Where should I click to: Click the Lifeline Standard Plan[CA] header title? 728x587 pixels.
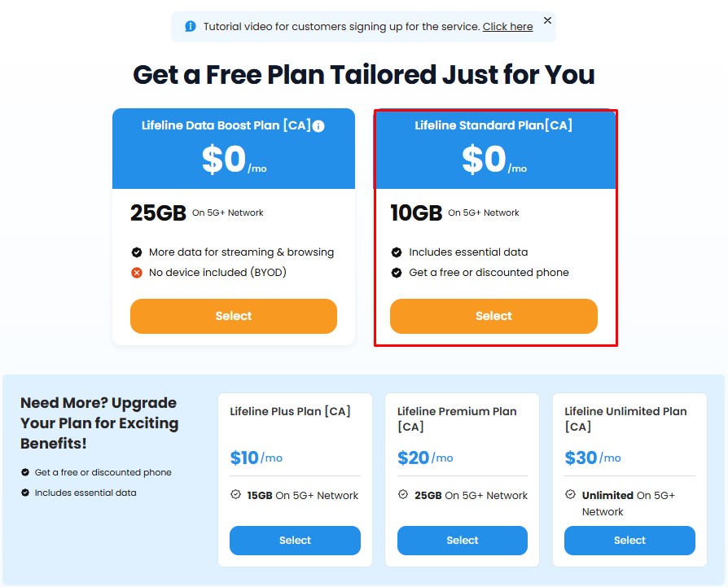click(493, 125)
